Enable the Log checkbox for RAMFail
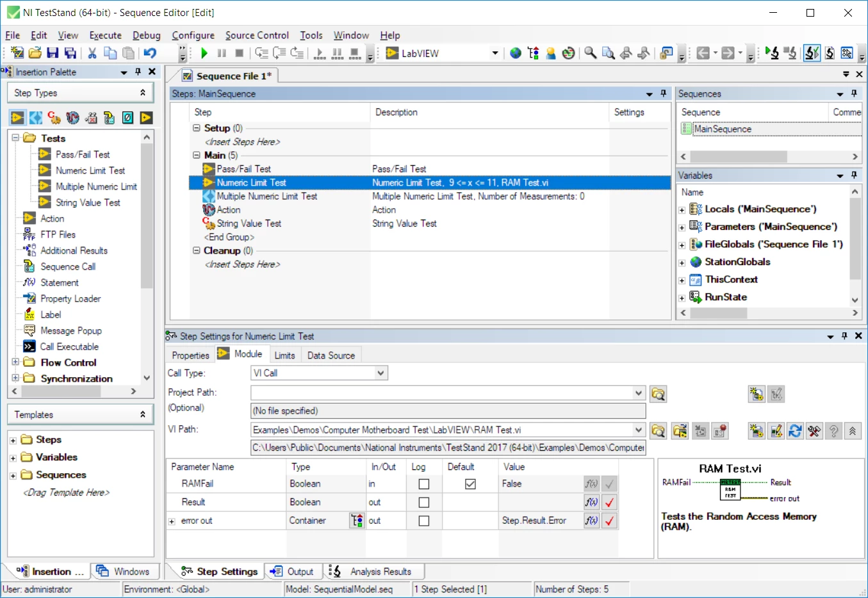This screenshot has height=598, width=868. pos(423,484)
